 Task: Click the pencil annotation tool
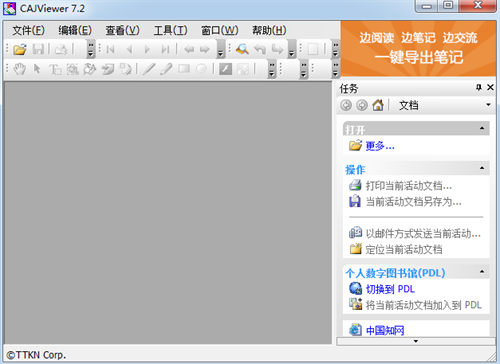click(166, 69)
